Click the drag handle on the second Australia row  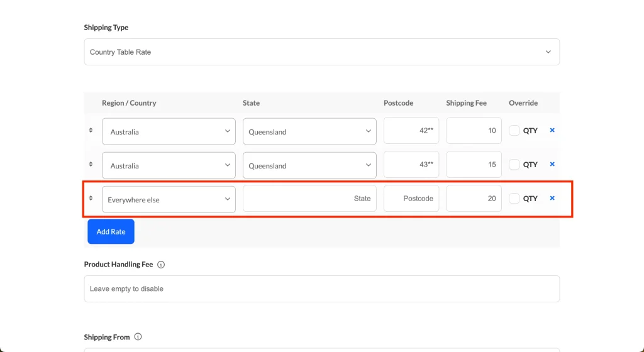pos(91,165)
